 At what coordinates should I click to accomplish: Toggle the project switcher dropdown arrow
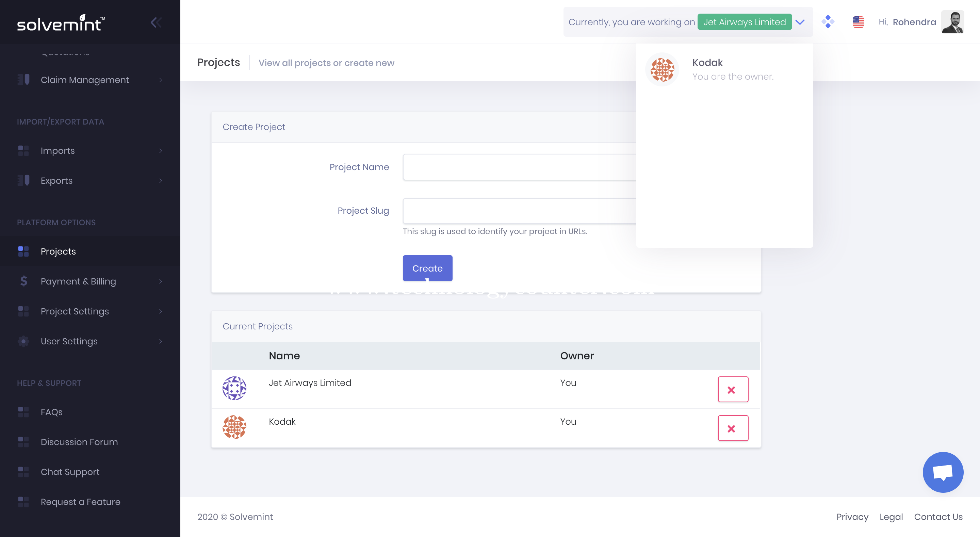coord(800,22)
